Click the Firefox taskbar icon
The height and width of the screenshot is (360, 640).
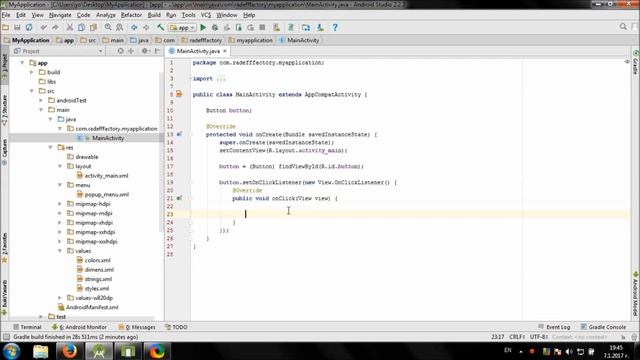[x=69, y=351]
